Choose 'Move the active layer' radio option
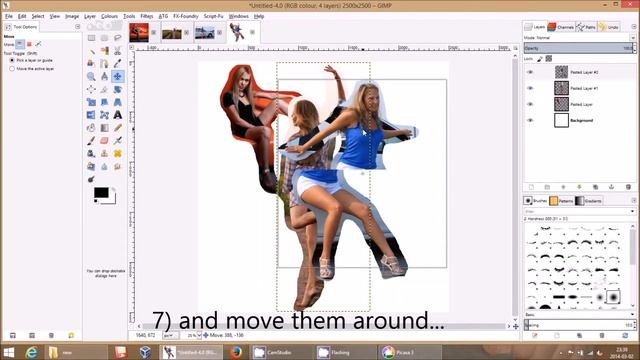Viewport: 640px width, 360px height. click(x=12, y=69)
